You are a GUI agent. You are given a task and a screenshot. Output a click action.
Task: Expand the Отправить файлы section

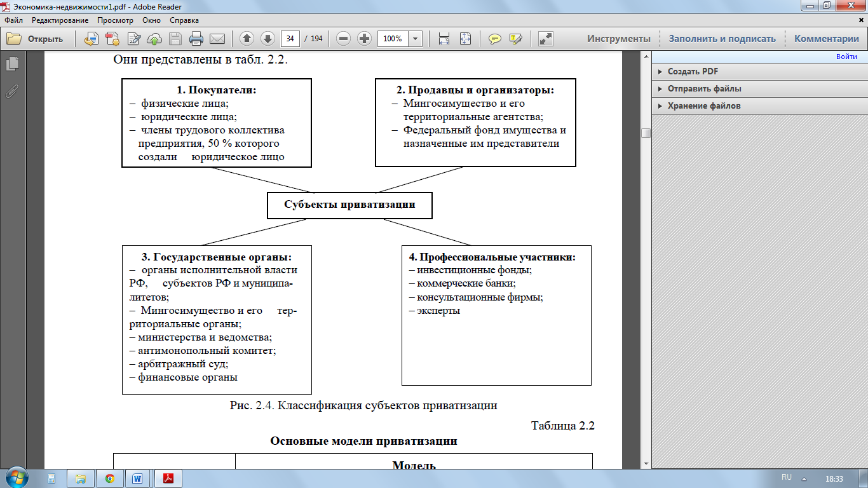pos(704,89)
